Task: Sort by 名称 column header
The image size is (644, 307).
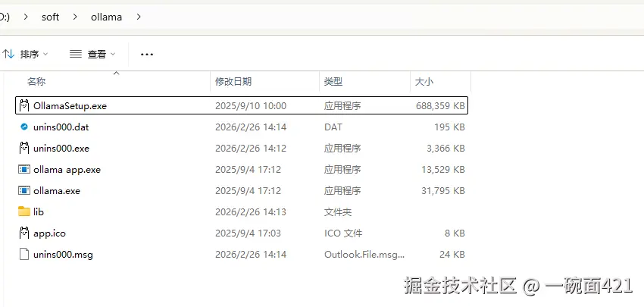Action: coord(36,81)
